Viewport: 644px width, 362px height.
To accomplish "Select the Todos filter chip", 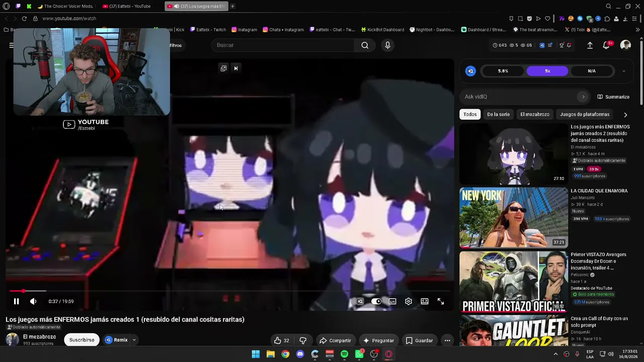I will (470, 114).
